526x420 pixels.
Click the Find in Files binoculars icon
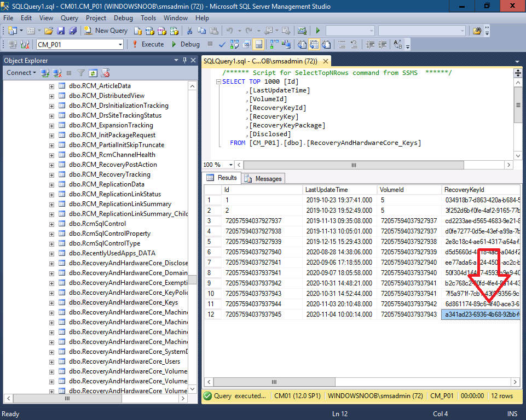click(x=477, y=31)
